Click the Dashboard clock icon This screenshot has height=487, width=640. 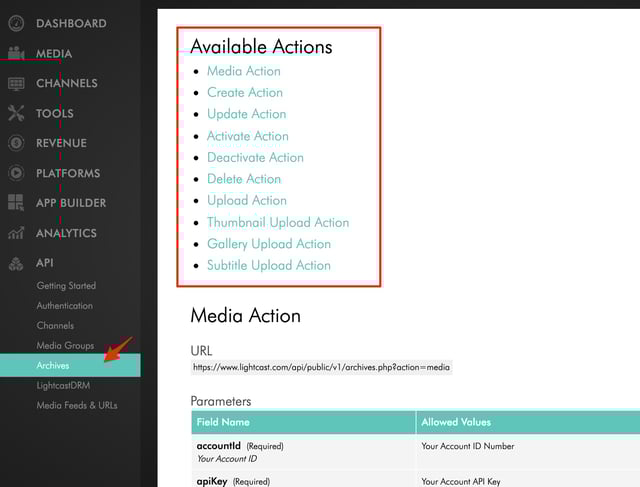[16, 23]
